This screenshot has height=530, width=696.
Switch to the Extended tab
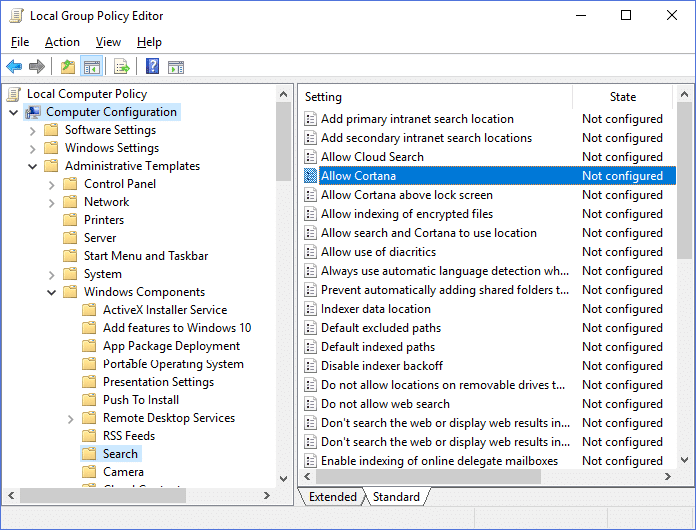point(332,497)
